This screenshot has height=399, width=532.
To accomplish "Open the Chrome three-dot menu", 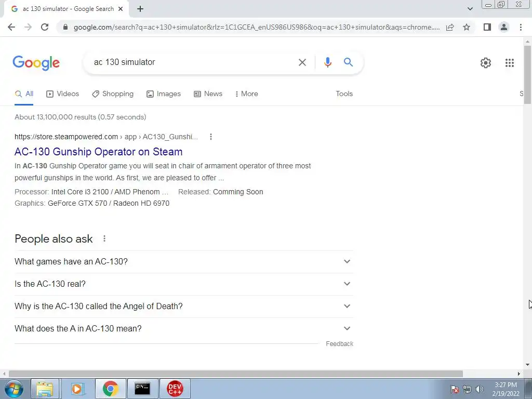I will 521,27.
